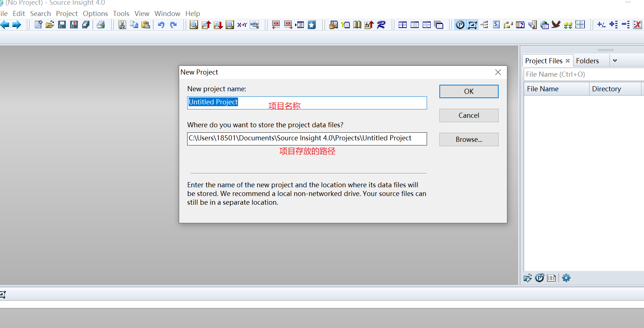
Task: Create a new file from toolbar
Action: pos(38,25)
